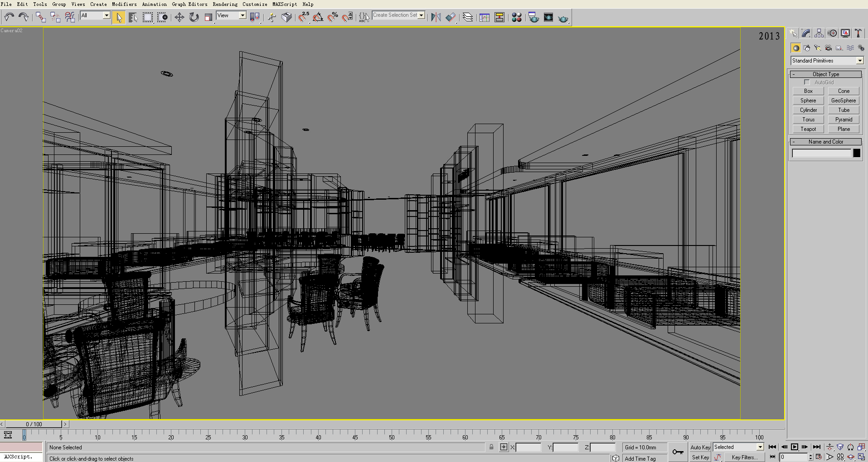Open the Modifiers menu
This screenshot has height=462, width=868.
pos(124,4)
